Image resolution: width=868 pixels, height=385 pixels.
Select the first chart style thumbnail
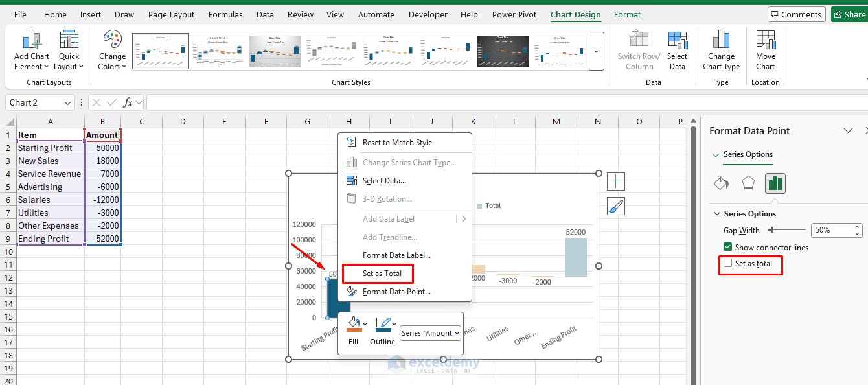point(161,51)
